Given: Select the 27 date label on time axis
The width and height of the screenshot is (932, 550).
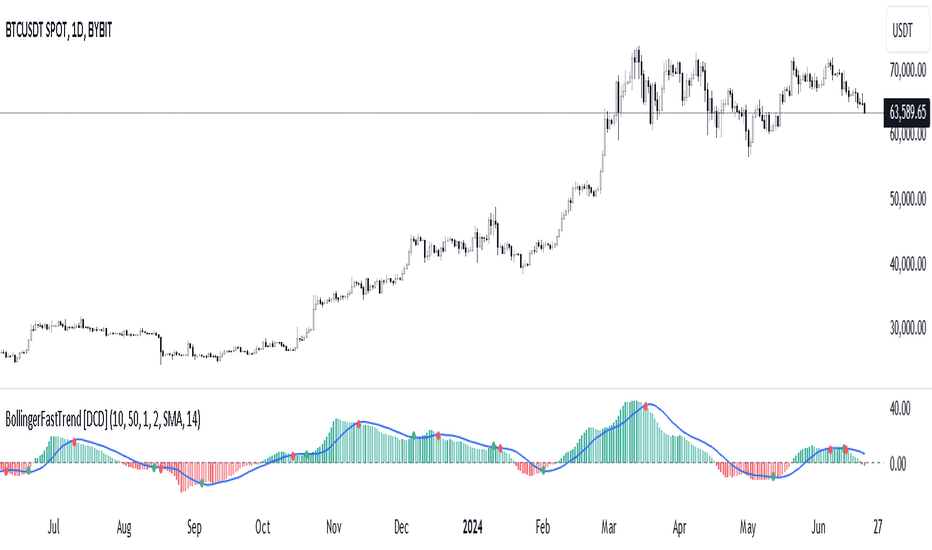Looking at the screenshot, I should pos(878,527).
